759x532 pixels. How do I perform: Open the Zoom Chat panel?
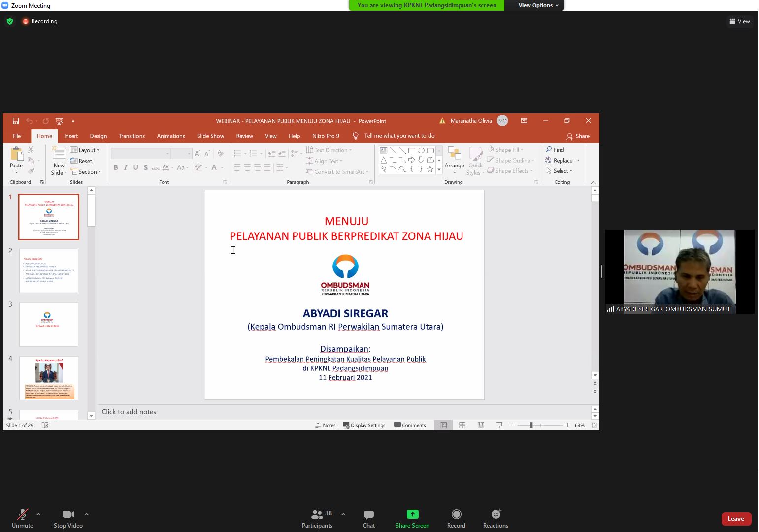pos(368,519)
